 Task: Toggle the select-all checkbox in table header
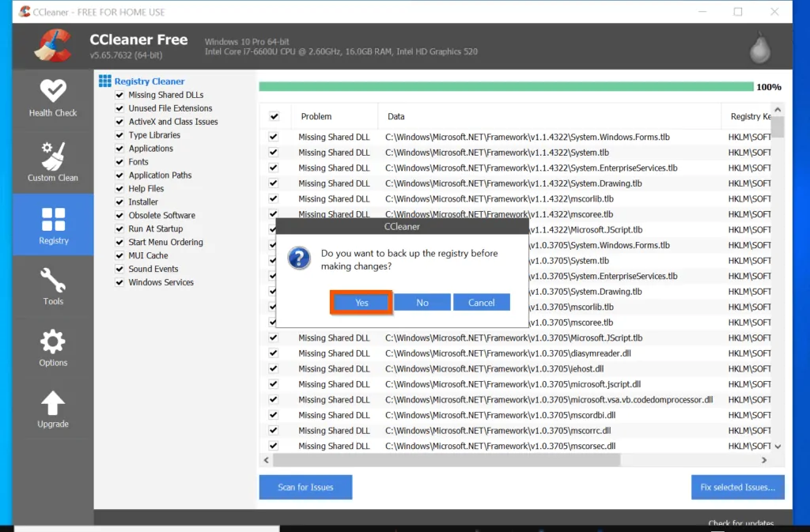274,116
